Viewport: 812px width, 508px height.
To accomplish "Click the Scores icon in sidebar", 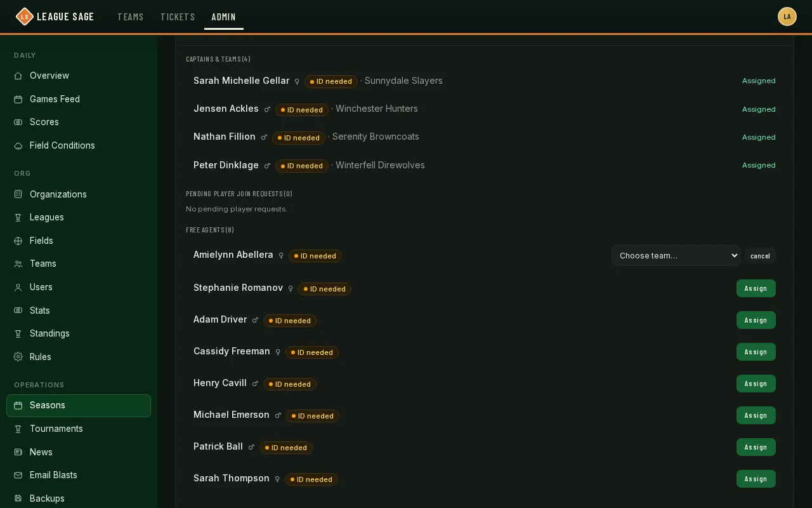I will tap(18, 122).
